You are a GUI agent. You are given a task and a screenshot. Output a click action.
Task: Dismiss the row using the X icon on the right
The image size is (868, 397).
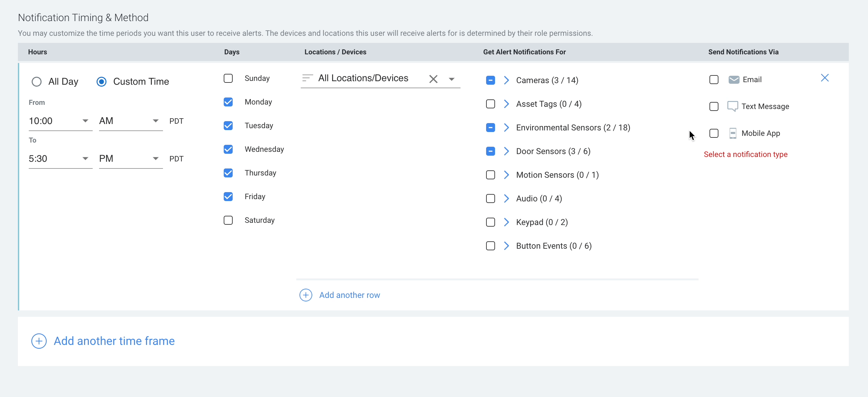click(x=825, y=77)
